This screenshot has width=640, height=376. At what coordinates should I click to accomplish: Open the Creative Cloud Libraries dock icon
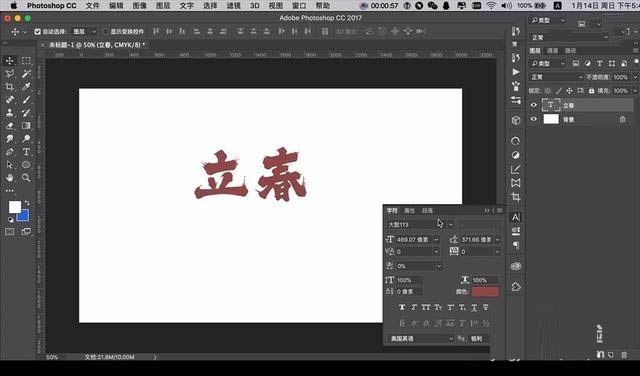tap(516, 267)
